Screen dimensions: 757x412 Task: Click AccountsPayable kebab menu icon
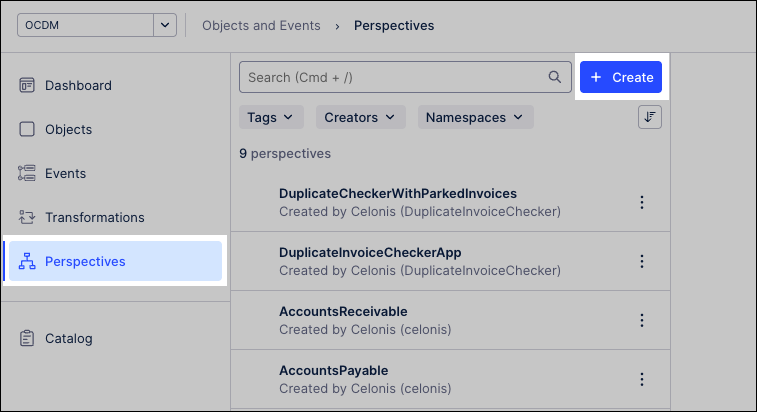coord(642,379)
